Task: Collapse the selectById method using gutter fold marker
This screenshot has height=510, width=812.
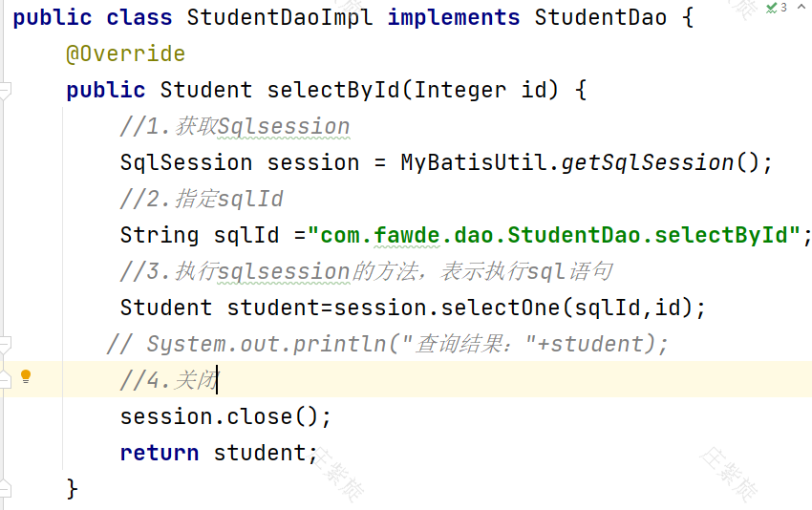Action: 5,91
